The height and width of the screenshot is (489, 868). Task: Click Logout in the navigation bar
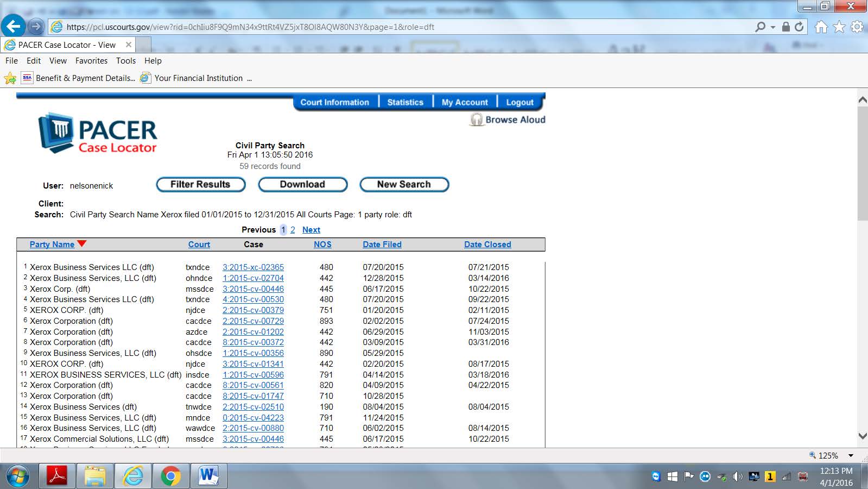click(x=520, y=102)
